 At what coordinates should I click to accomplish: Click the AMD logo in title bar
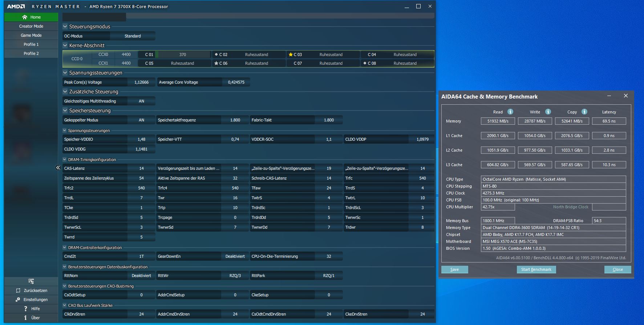16,7
